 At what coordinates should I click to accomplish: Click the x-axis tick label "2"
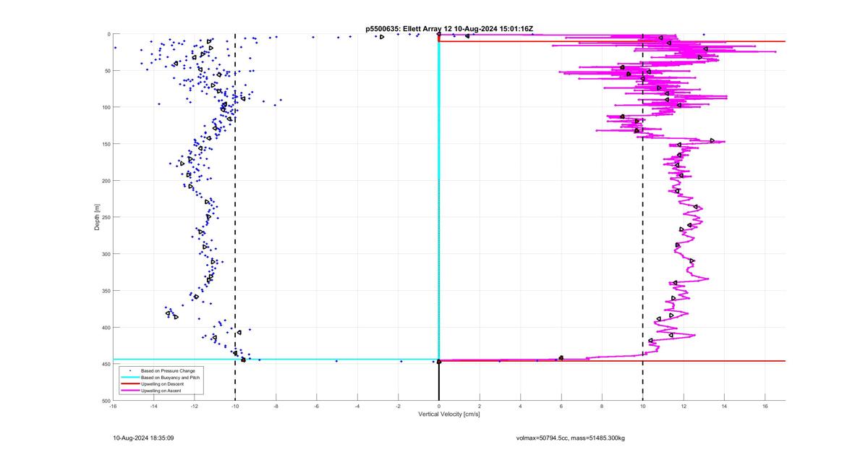pos(480,407)
